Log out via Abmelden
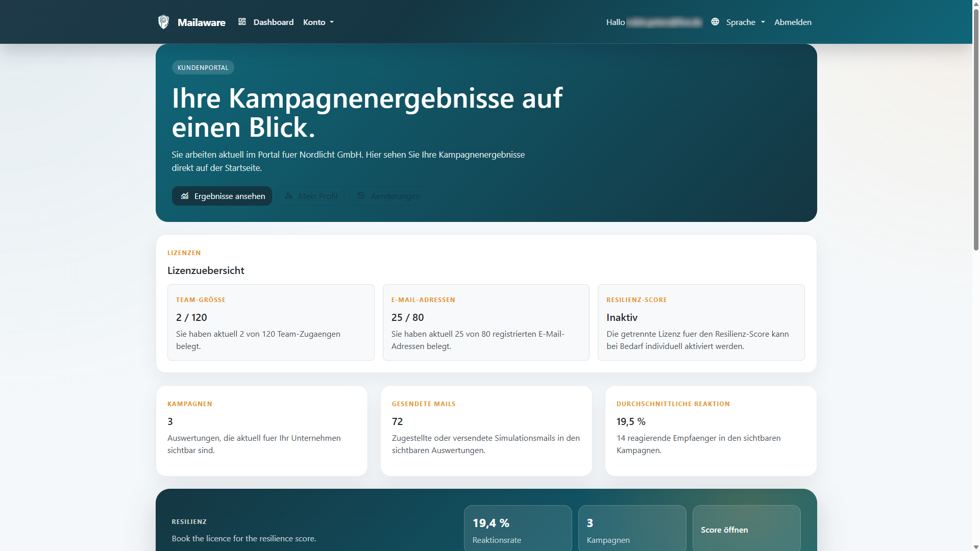 [793, 22]
